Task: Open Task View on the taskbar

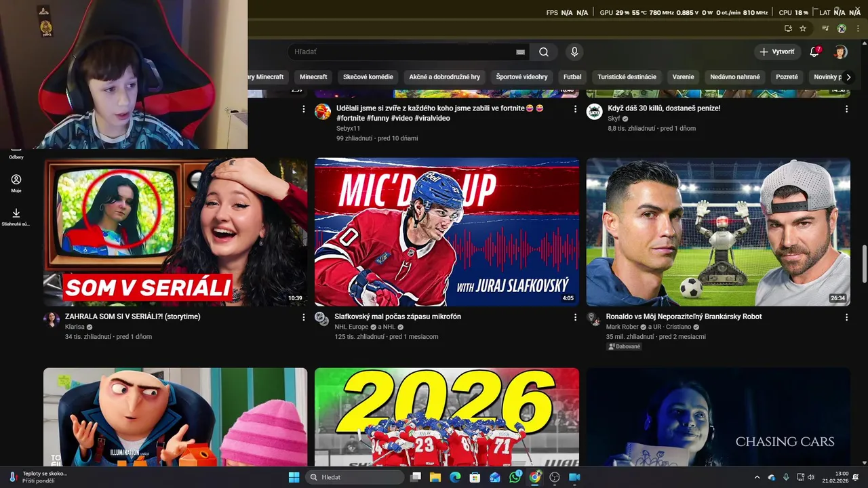Action: [x=416, y=477]
